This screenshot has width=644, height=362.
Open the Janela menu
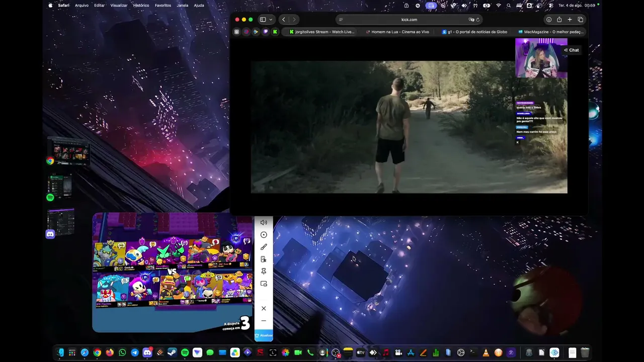(183, 6)
